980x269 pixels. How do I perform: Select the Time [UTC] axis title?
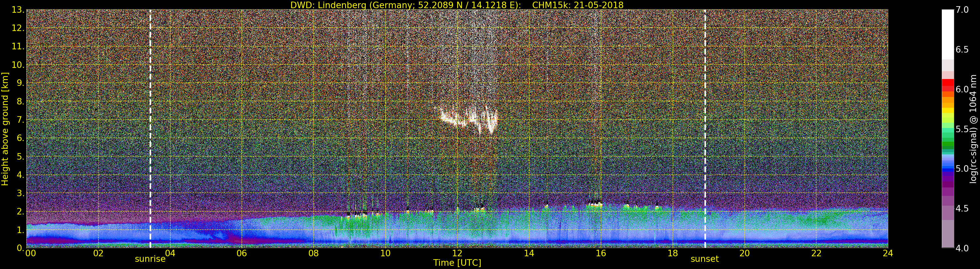click(x=457, y=263)
